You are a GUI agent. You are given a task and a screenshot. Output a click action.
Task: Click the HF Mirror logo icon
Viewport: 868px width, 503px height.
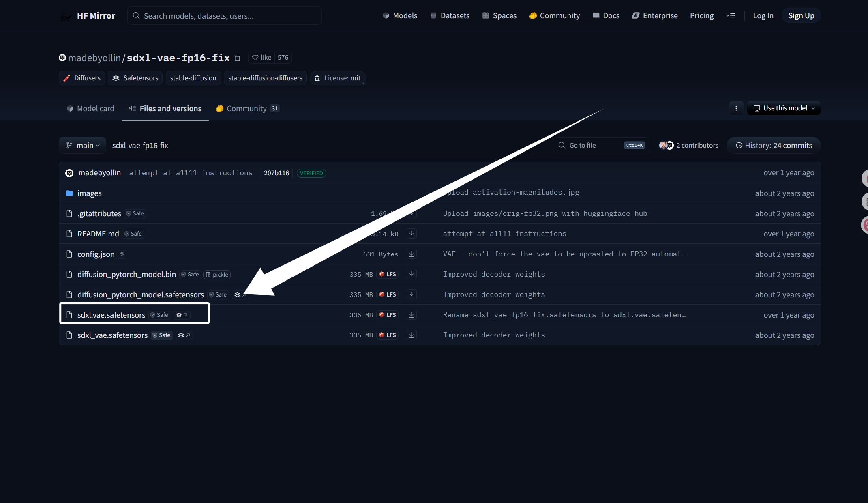tap(66, 16)
